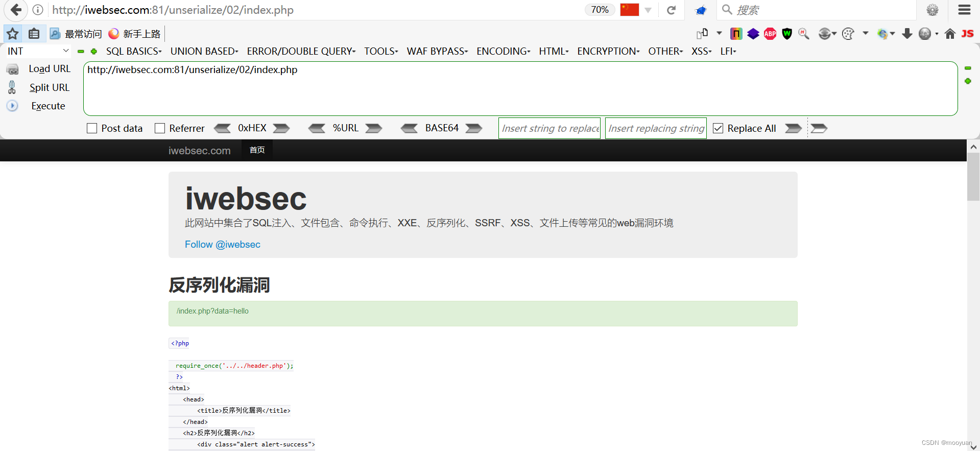Click the blue extension icon near reload

point(701,10)
